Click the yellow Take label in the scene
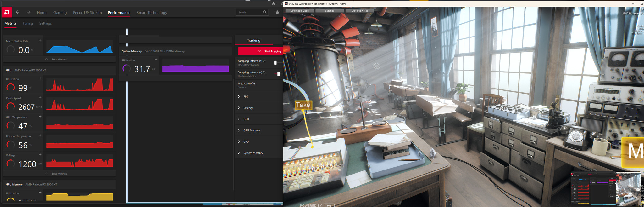The height and width of the screenshot is (207, 644). coord(303,105)
